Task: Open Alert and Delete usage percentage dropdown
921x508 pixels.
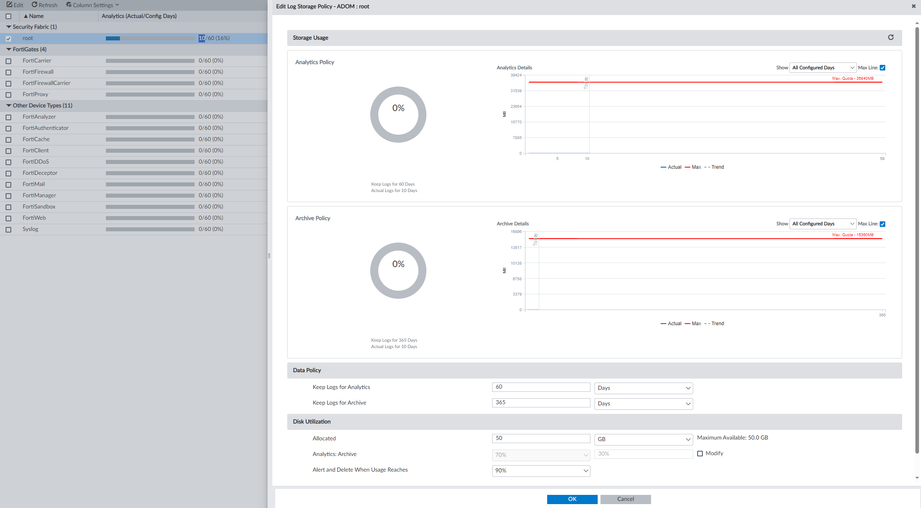Action: tap(540, 471)
